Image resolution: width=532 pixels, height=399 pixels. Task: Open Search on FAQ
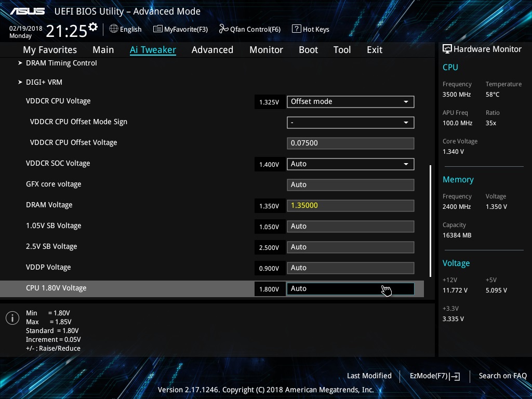502,376
